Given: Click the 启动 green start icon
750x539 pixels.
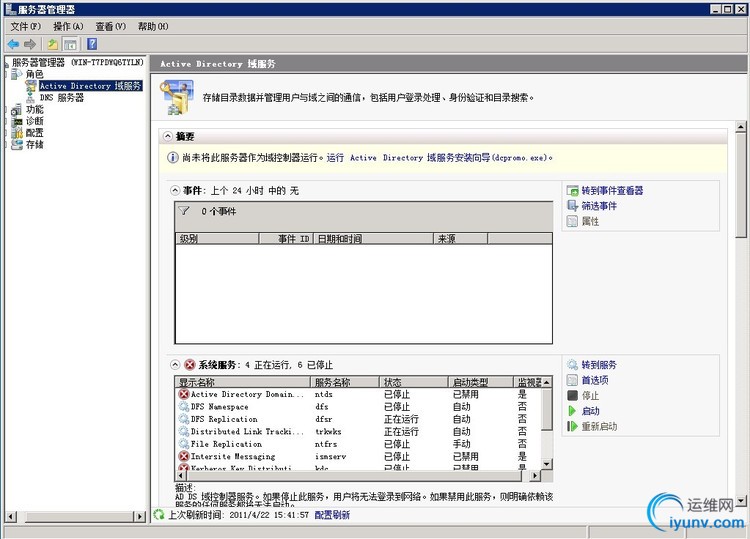Looking at the screenshot, I should (572, 411).
